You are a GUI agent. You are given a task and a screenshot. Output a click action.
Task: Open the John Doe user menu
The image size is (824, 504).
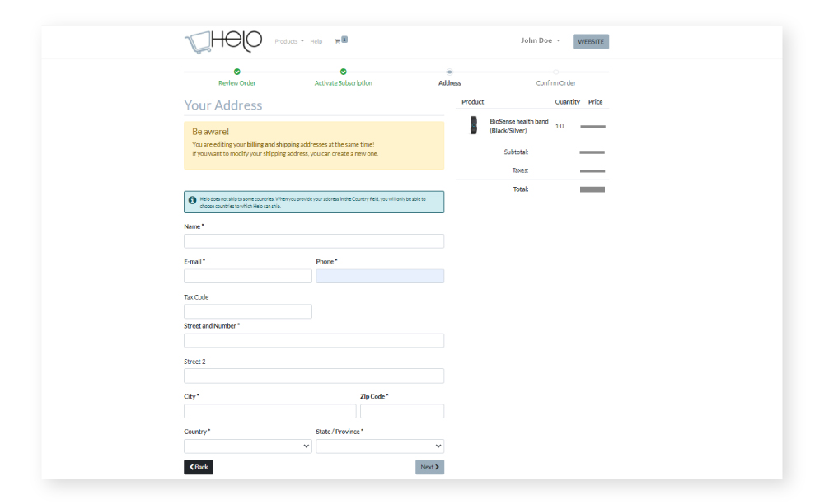pos(540,40)
